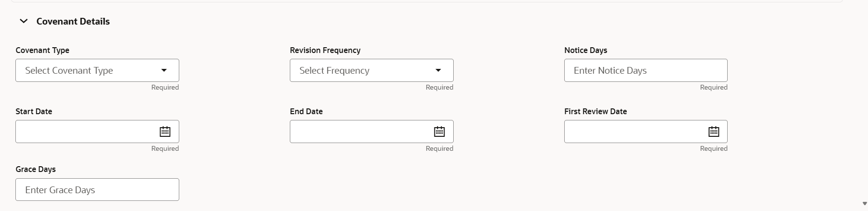This screenshot has width=868, height=211.
Task: Click the Notice Days field label
Action: 585,50
